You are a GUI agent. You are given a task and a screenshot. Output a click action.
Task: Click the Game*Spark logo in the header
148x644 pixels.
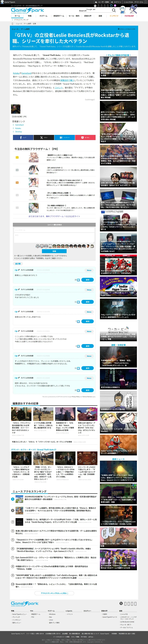click(x=27, y=10)
